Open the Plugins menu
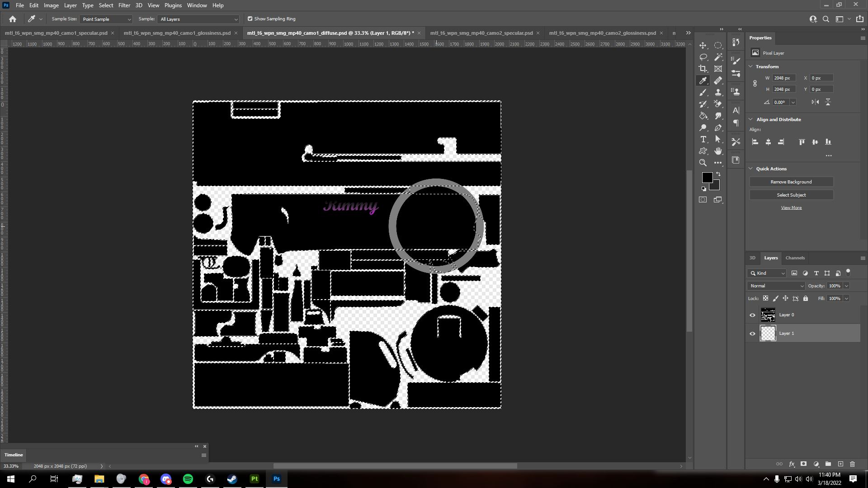The image size is (868, 488). [x=173, y=5]
